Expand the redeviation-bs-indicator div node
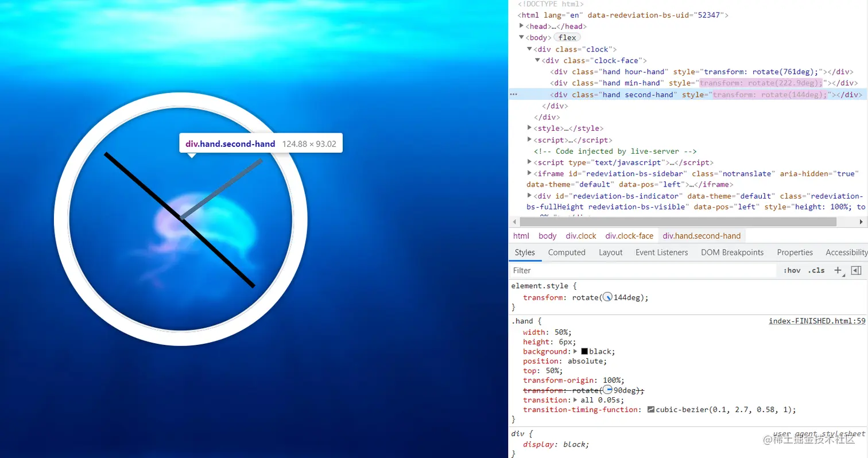Viewport: 868px width, 458px height. pyautogui.click(x=529, y=196)
